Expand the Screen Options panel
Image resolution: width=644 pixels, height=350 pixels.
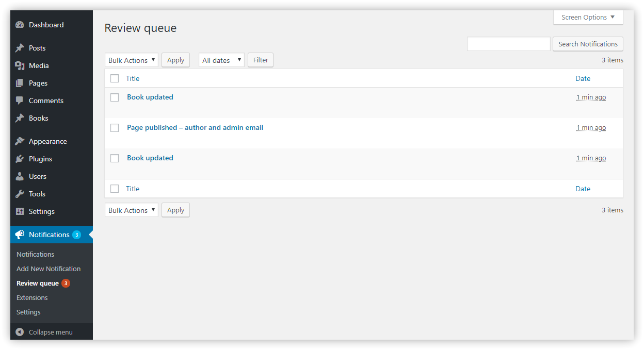coord(588,17)
